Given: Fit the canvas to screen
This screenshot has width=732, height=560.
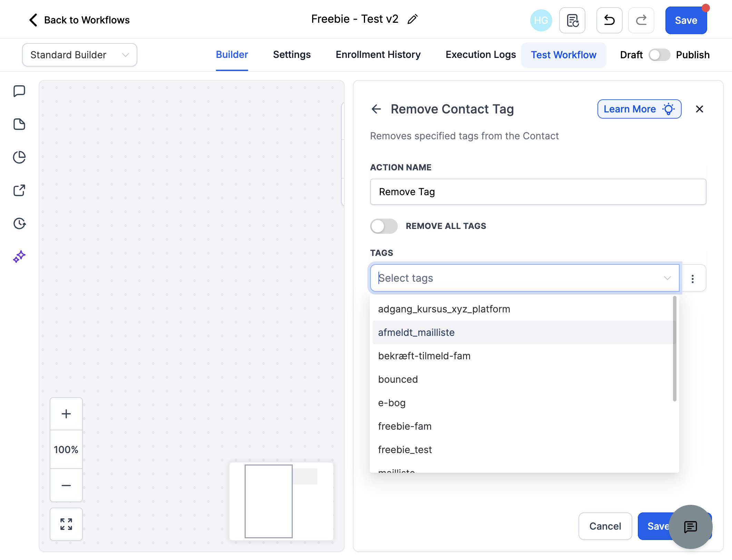Looking at the screenshot, I should pyautogui.click(x=66, y=524).
